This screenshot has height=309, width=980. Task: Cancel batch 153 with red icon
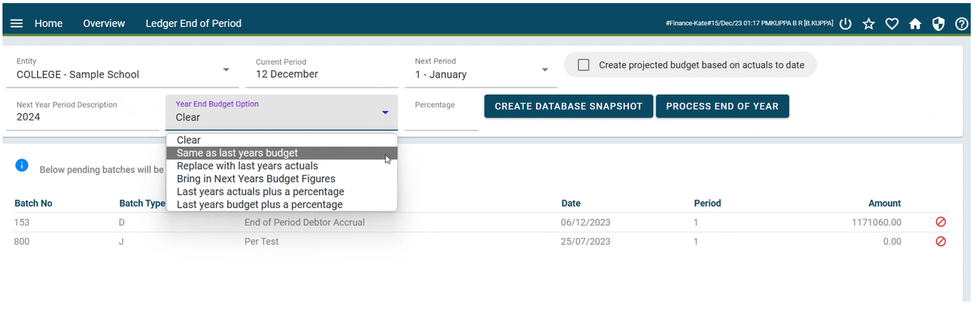pos(940,222)
